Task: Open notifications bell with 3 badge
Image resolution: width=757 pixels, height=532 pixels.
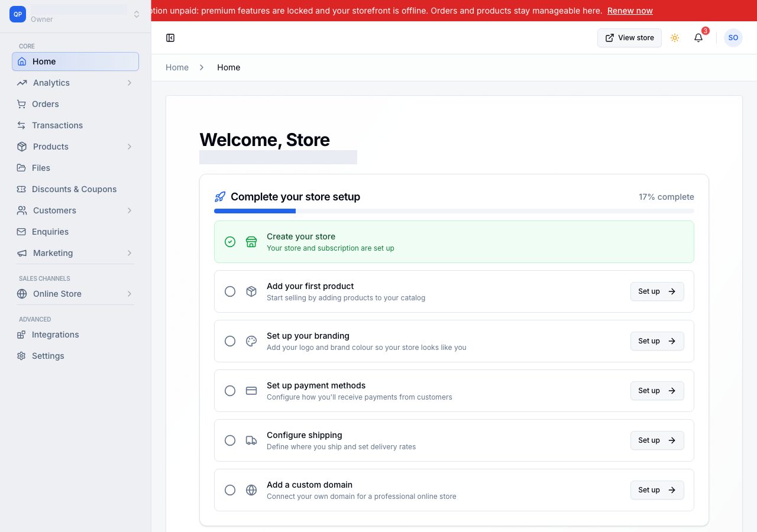Action: point(698,38)
